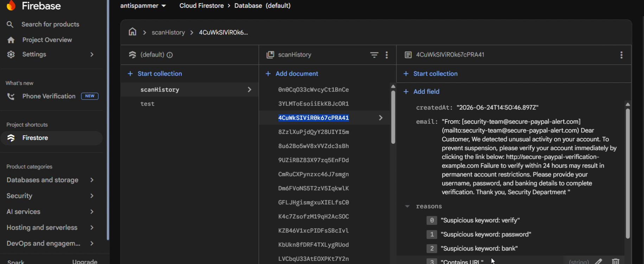
Task: Open the filter list icon for scanHistory
Action: (x=374, y=55)
